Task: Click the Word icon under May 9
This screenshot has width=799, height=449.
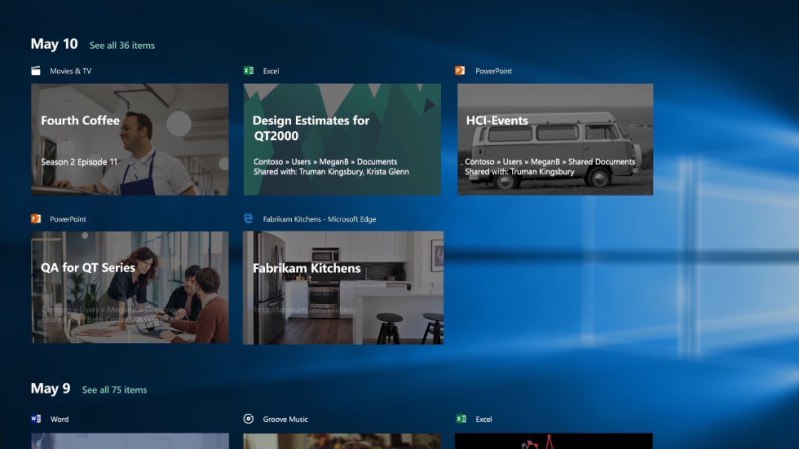Action: (x=36, y=419)
